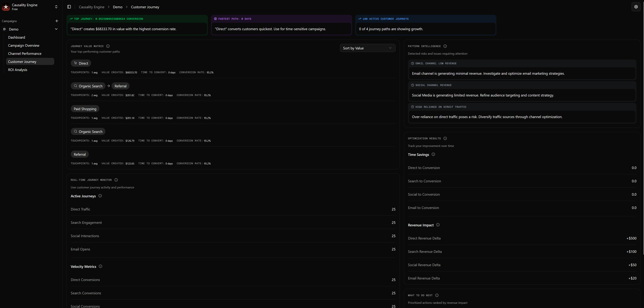Click info icon next to Time Savings
This screenshot has width=644, height=308.
[433, 155]
